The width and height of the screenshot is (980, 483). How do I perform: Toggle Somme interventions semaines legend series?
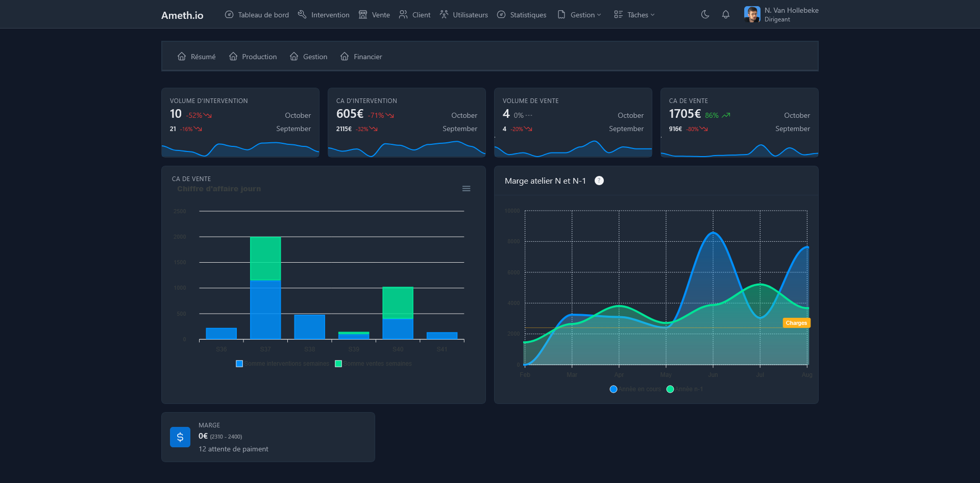(x=286, y=364)
